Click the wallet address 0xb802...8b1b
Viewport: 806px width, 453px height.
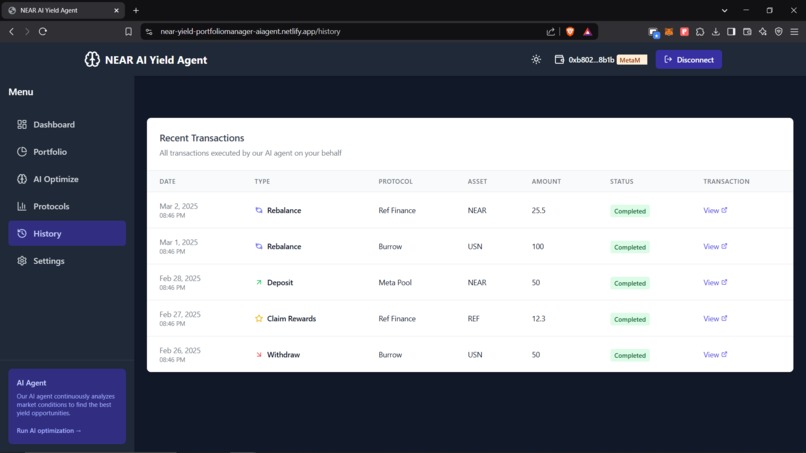[x=591, y=60]
